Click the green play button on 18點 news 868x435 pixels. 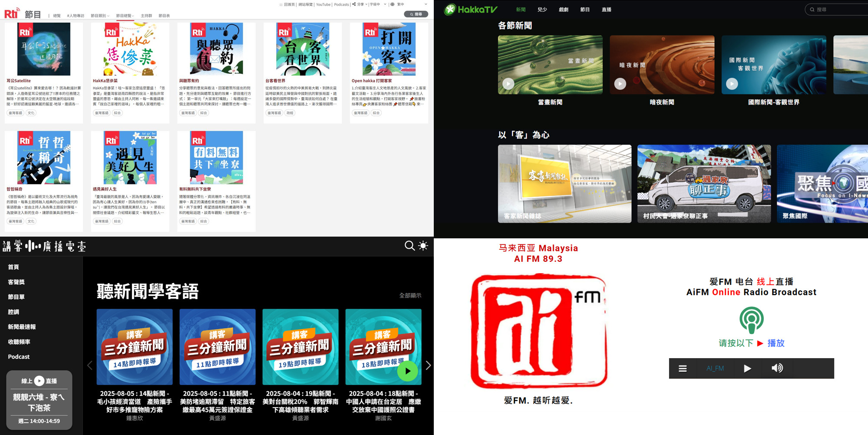[407, 371]
